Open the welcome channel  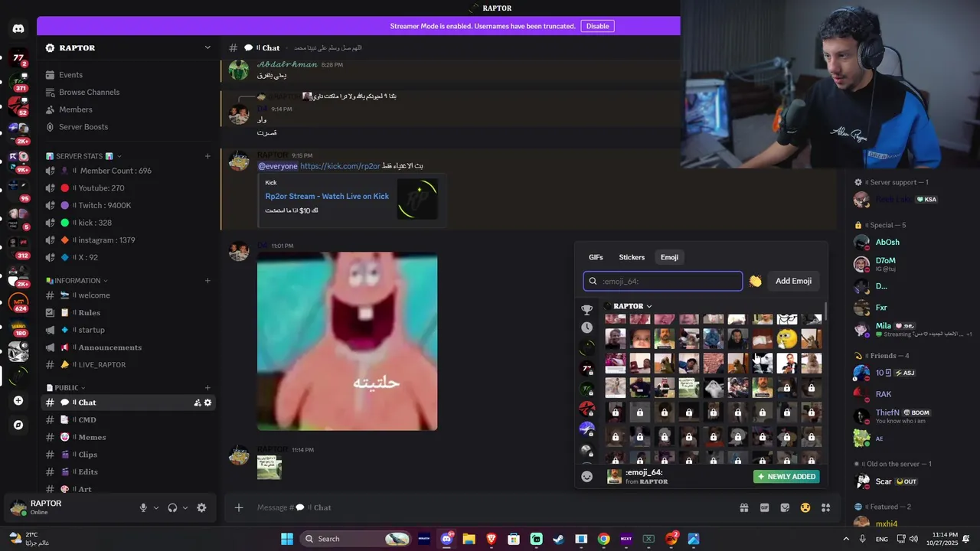[x=129, y=295]
